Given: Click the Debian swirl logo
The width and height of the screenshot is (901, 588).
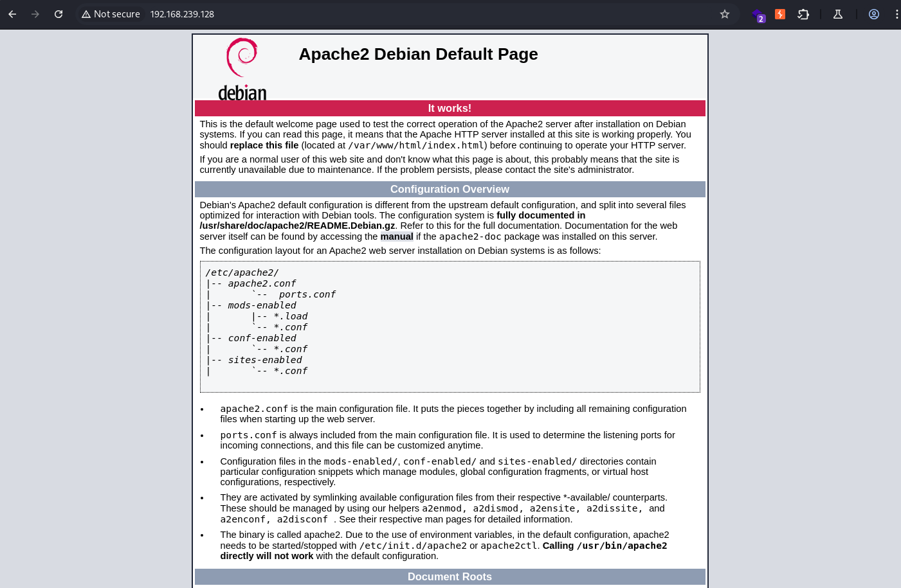Looking at the screenshot, I should 242,69.
